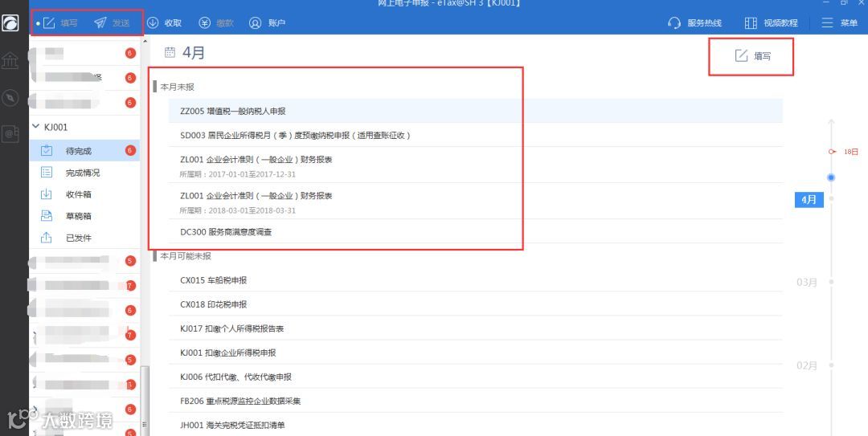The width and height of the screenshot is (868, 436).
Task: Select KJ001 扣缴企业所得税申报 row
Action: [476, 352]
